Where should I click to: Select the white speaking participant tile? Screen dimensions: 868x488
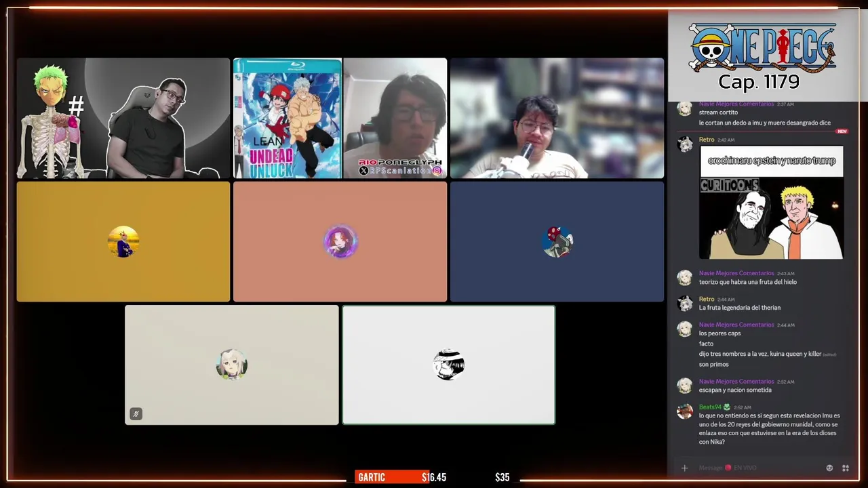tap(449, 365)
